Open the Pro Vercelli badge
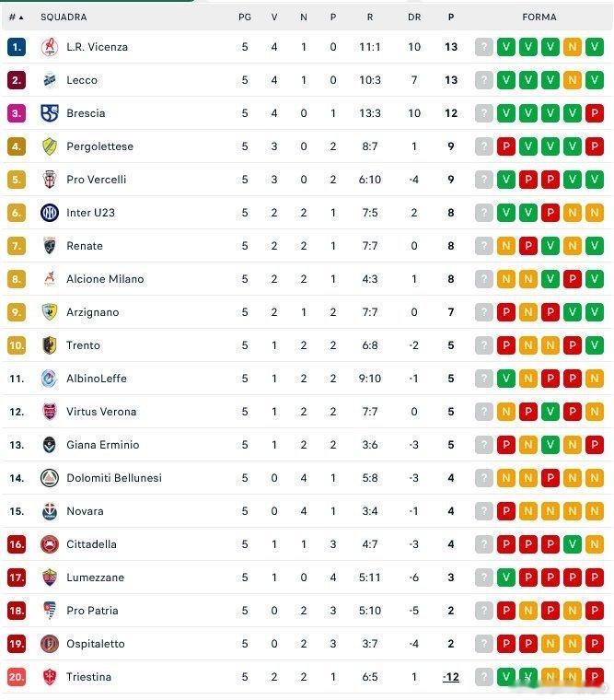This screenshot has width=614, height=700. (x=50, y=180)
